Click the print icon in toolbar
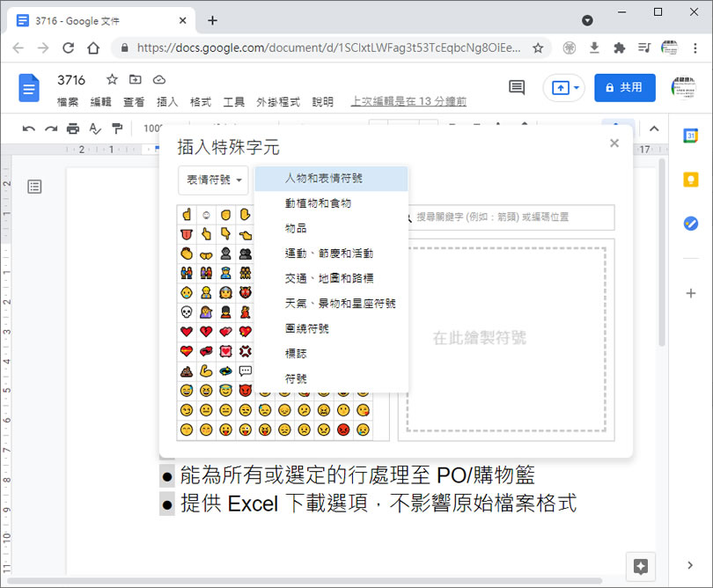Image resolution: width=713 pixels, height=588 pixels. (x=73, y=129)
